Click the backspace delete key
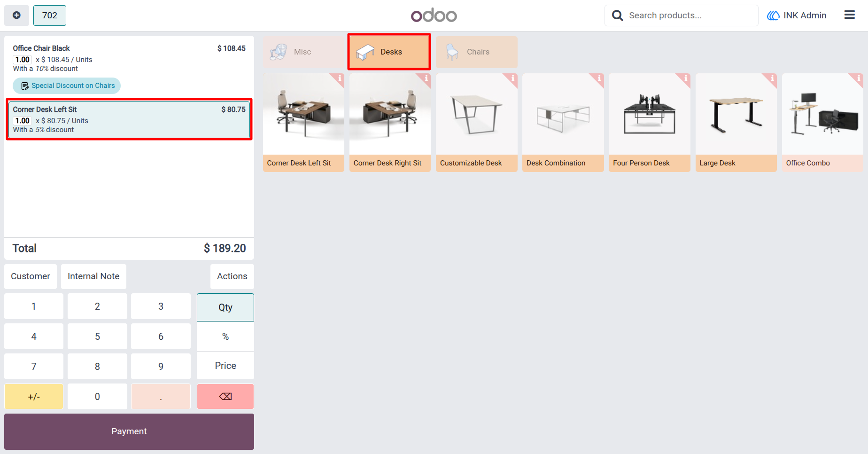The width and height of the screenshot is (868, 454). [x=225, y=396]
